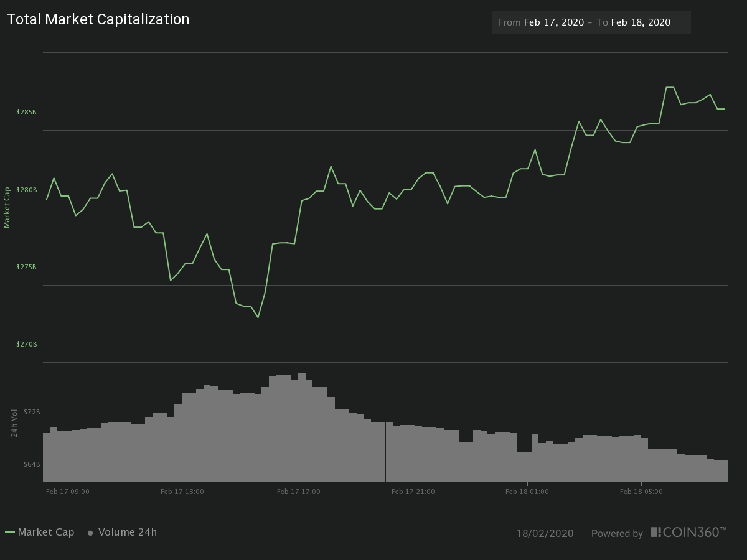Click the COIN360 logo

coord(688,532)
